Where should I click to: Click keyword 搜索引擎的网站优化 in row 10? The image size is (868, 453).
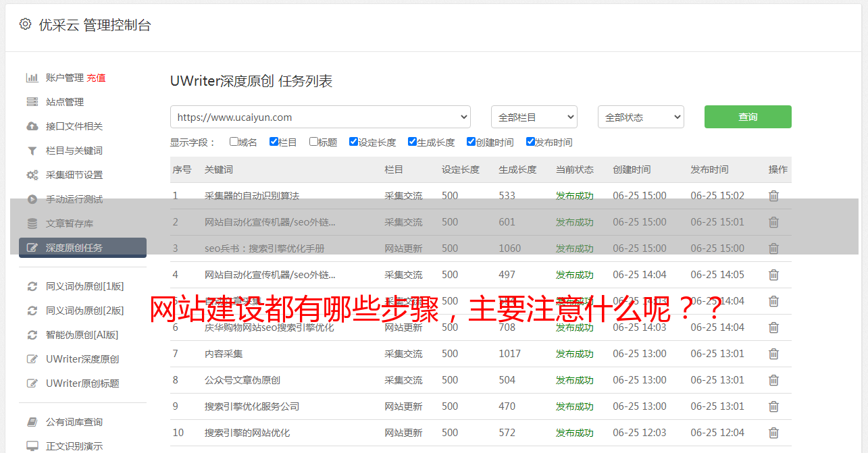click(x=247, y=433)
